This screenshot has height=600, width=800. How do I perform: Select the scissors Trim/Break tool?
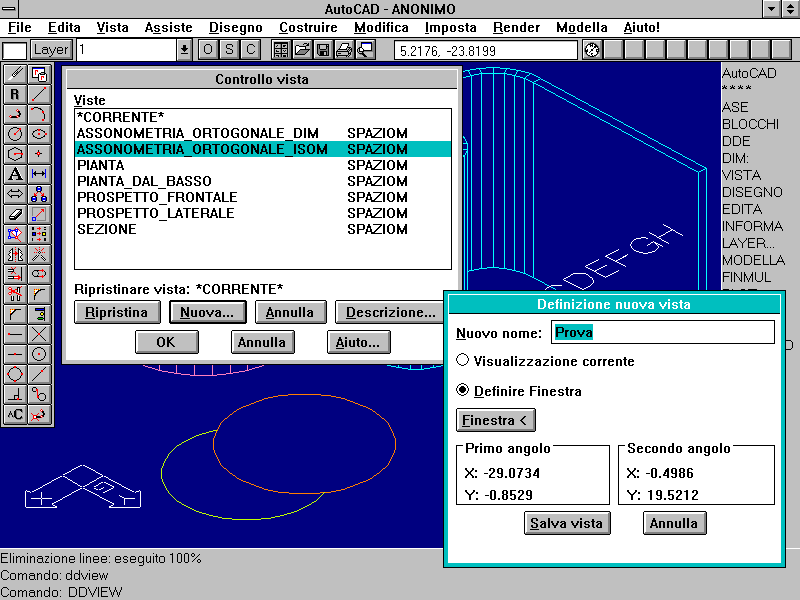pyautogui.click(x=15, y=294)
